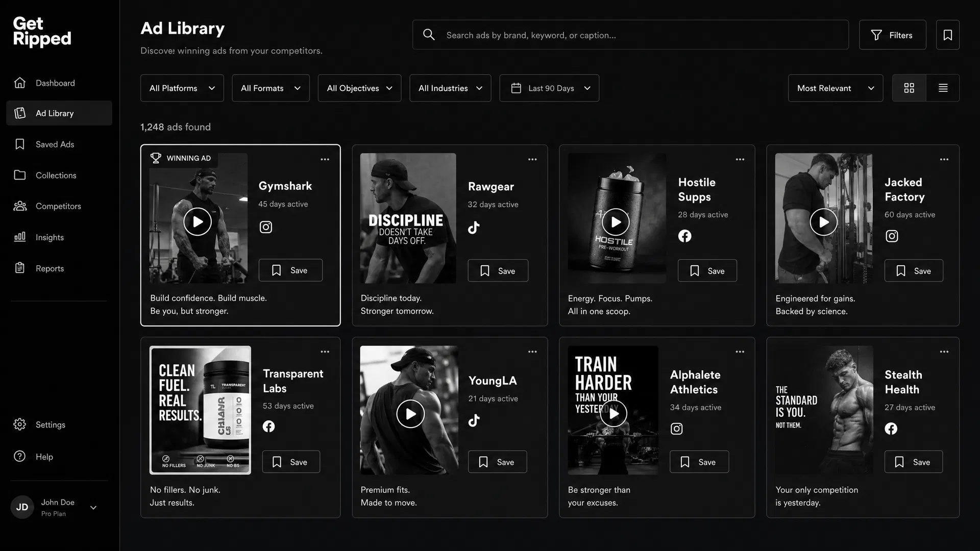Open Insights in sidebar
This screenshot has height=551, width=980.
(59, 237)
